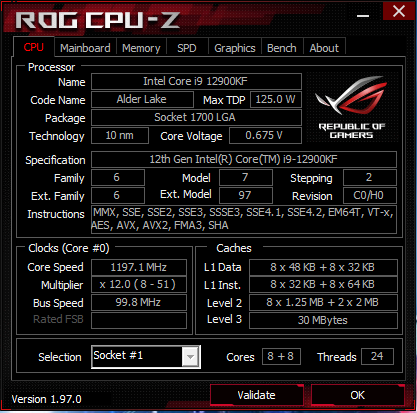The image size is (417, 413).
Task: Click the processor Name field
Action: click(196, 81)
